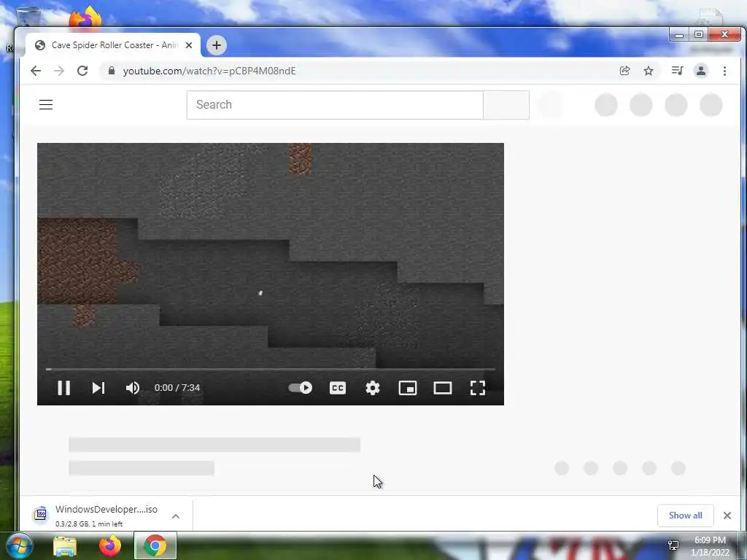Click the YouTube search field
Screen dimensions: 747x560
(335, 105)
